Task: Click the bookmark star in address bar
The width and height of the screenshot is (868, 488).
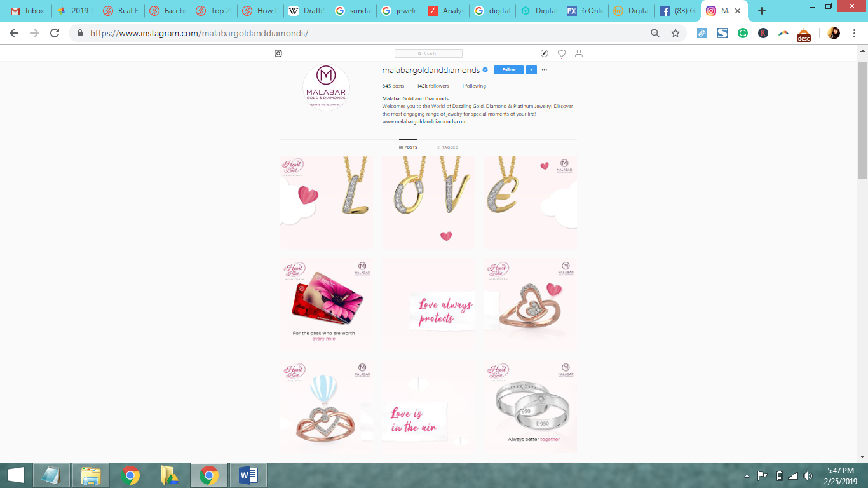Action: pos(675,33)
